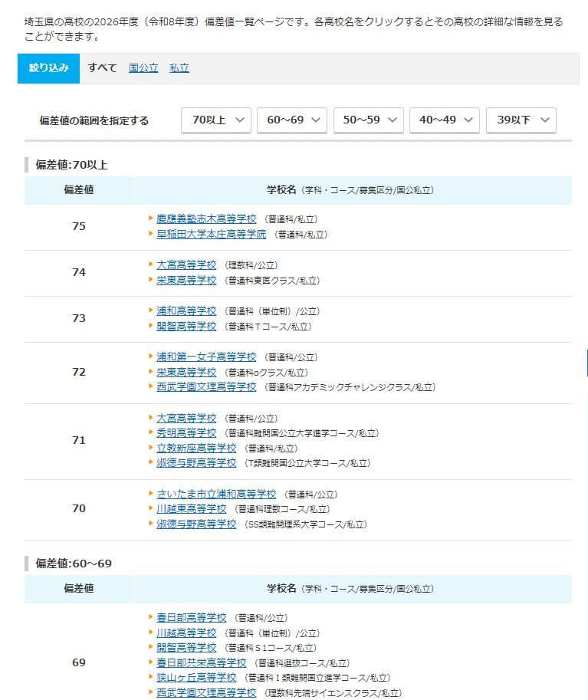Open 西武学園文理 理数科先端サイエンス link
The image size is (588, 700).
(206, 693)
